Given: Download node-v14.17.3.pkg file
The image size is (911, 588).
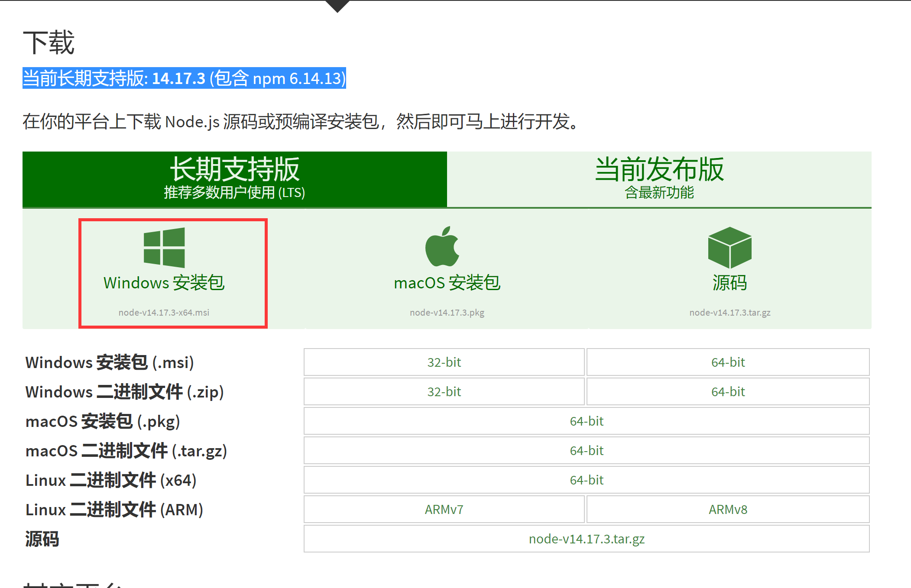Looking at the screenshot, I should pos(447,313).
